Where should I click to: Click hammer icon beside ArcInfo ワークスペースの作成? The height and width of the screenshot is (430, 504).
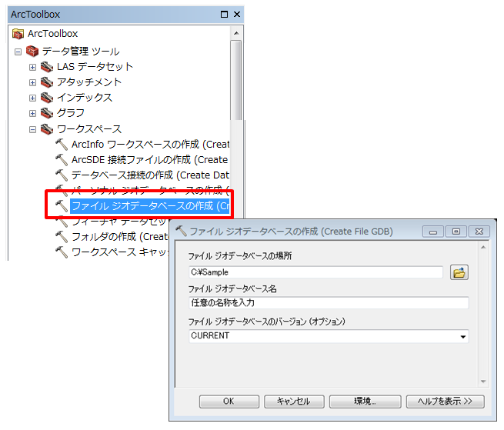[62, 145]
